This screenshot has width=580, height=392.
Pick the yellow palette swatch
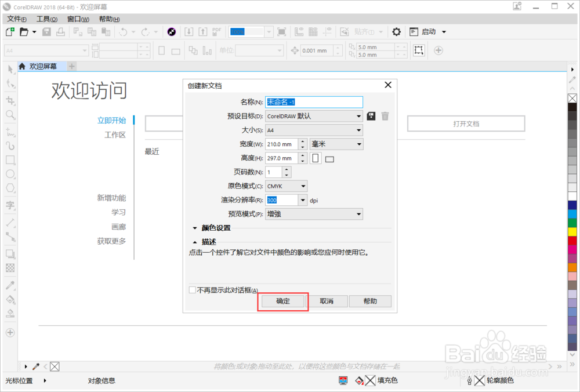coord(572,232)
